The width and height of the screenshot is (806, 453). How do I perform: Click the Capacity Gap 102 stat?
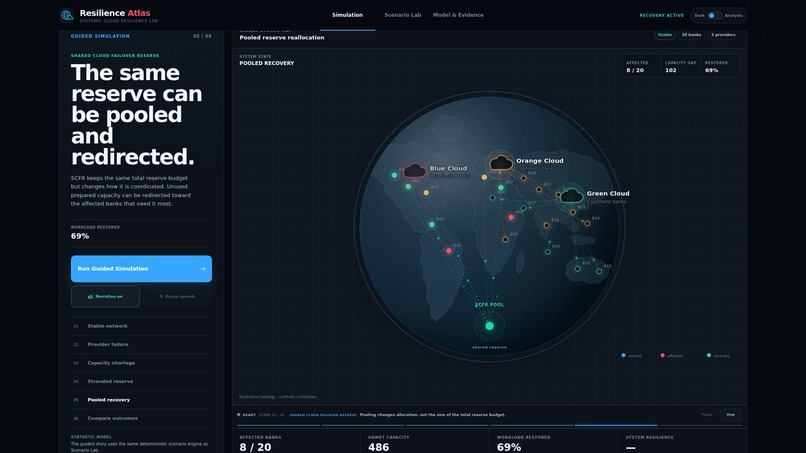click(681, 66)
